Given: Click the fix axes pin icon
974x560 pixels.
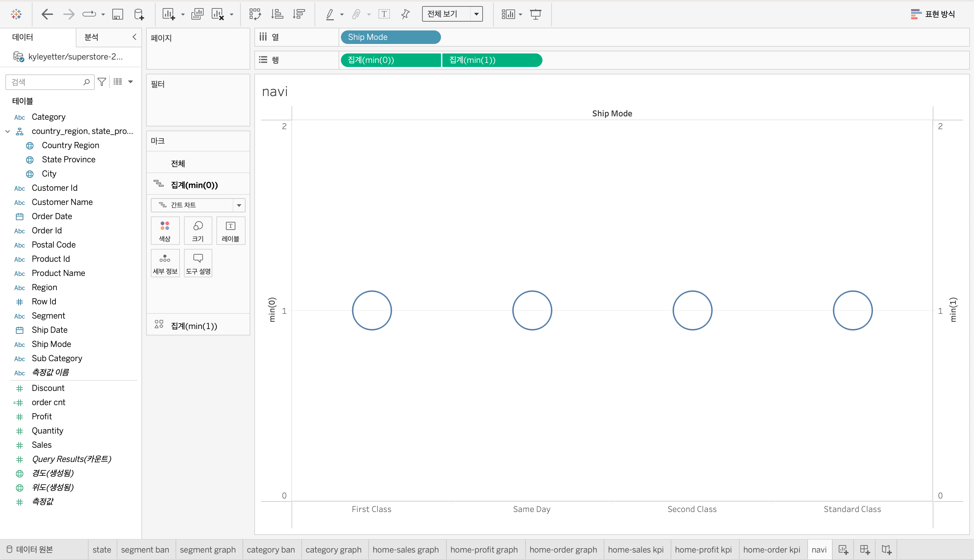Looking at the screenshot, I should click(x=405, y=14).
